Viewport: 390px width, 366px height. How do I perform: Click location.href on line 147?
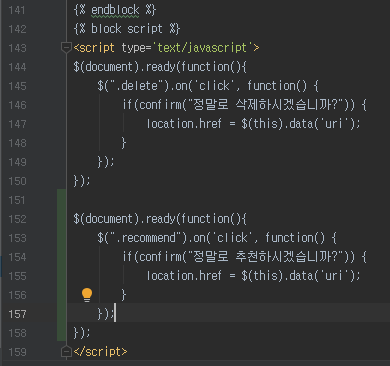(184, 124)
